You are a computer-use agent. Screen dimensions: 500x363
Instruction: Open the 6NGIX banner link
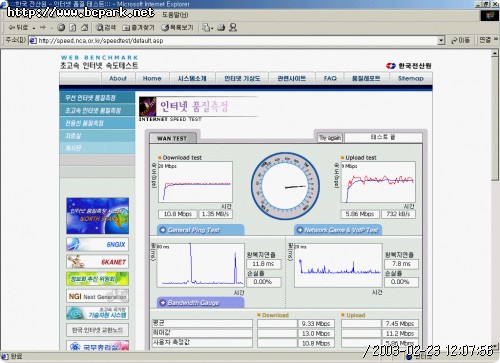pyautogui.click(x=97, y=244)
